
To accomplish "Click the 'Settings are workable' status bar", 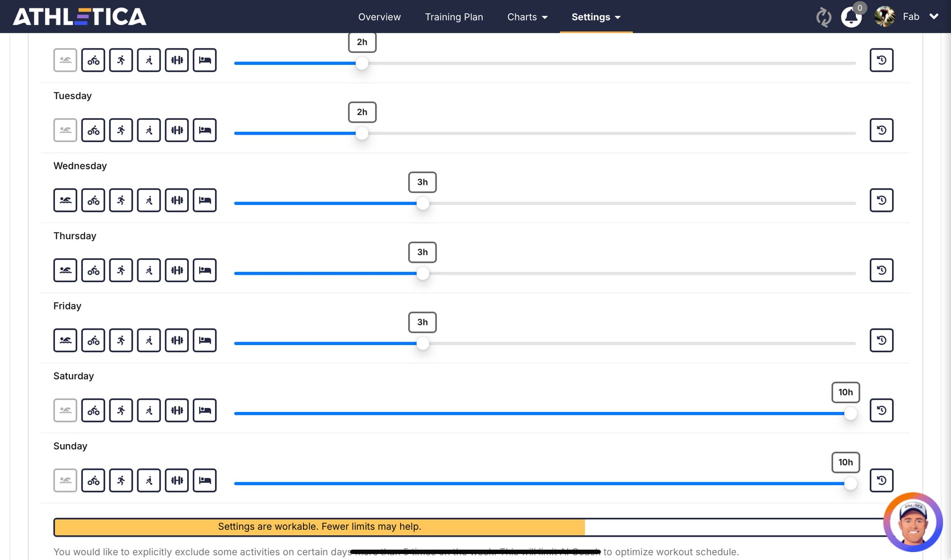I will 469,527.
